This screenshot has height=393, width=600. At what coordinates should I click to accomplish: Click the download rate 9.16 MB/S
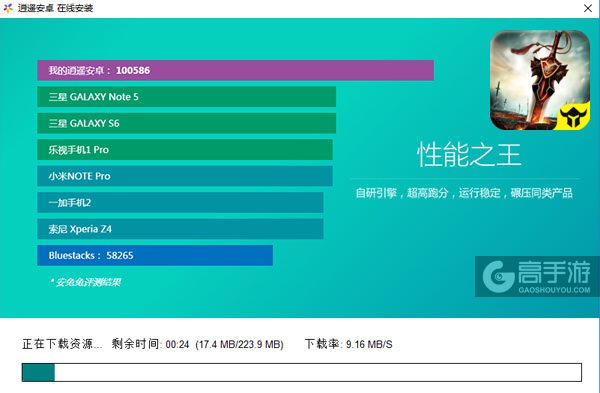coord(369,344)
